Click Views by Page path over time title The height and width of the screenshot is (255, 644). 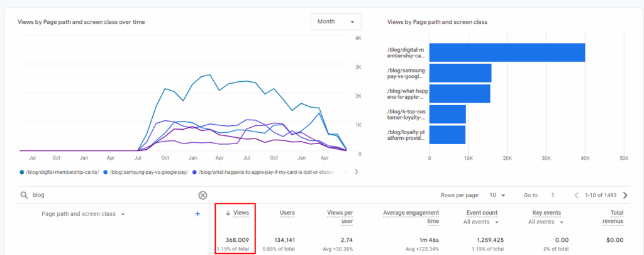click(81, 22)
